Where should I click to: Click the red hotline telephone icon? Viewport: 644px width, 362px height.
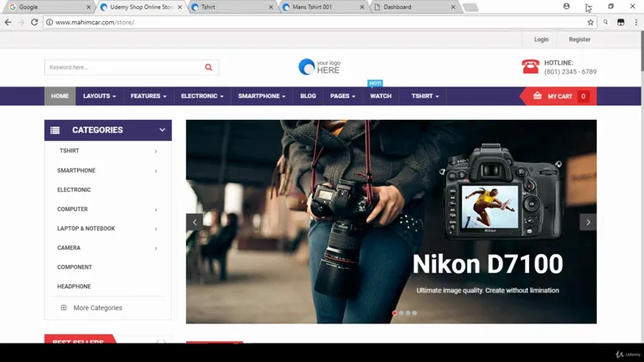[530, 66]
